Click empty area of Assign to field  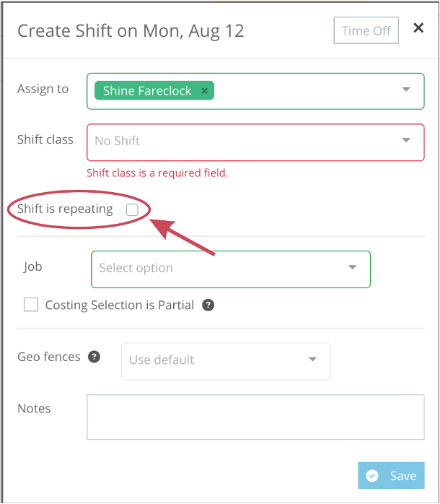(x=305, y=91)
